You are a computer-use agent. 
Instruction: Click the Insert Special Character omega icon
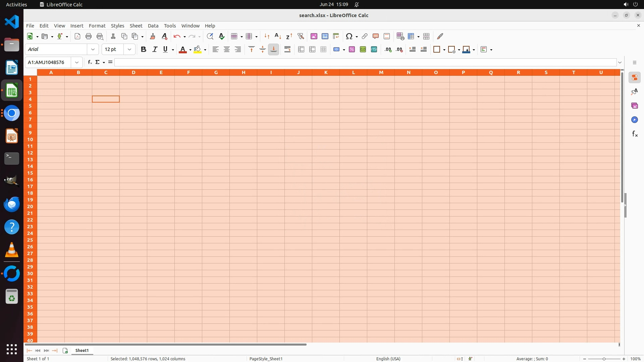(349, 36)
